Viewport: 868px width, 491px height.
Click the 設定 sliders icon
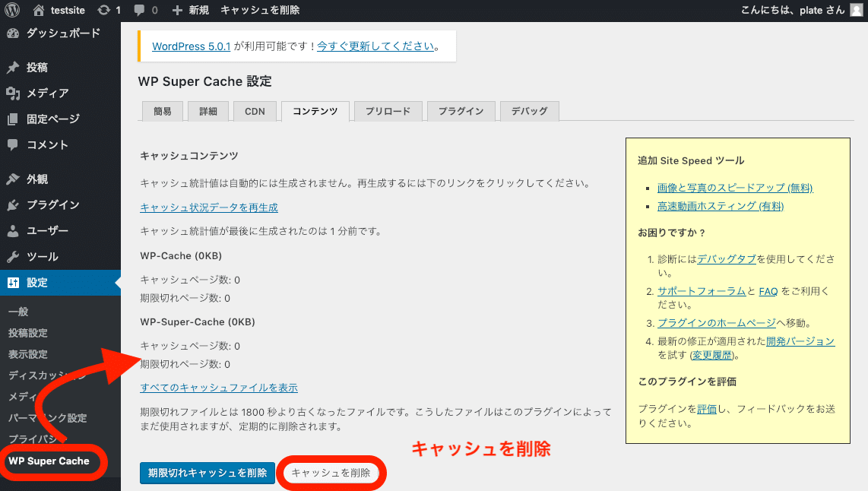(13, 283)
